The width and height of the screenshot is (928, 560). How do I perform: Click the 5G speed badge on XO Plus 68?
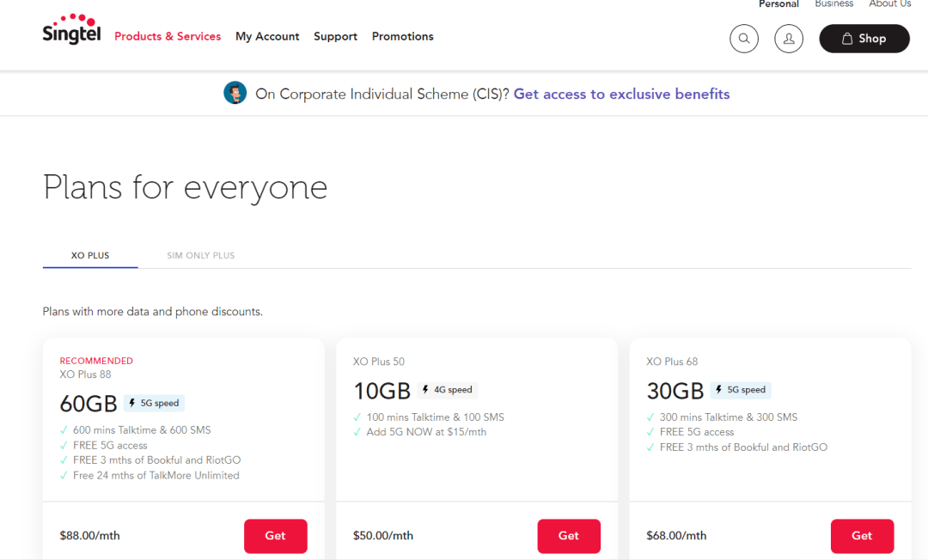point(740,389)
